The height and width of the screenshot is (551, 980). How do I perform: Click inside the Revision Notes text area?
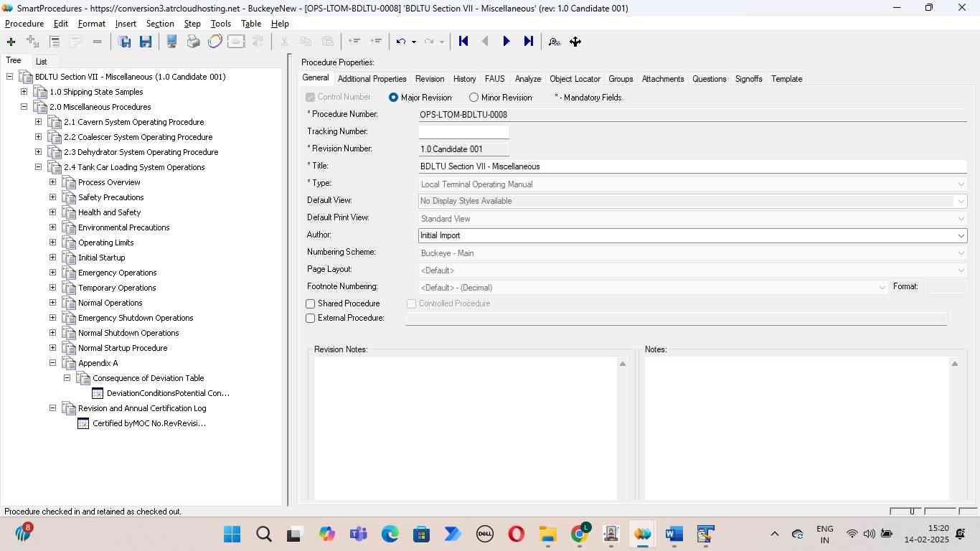click(465, 428)
